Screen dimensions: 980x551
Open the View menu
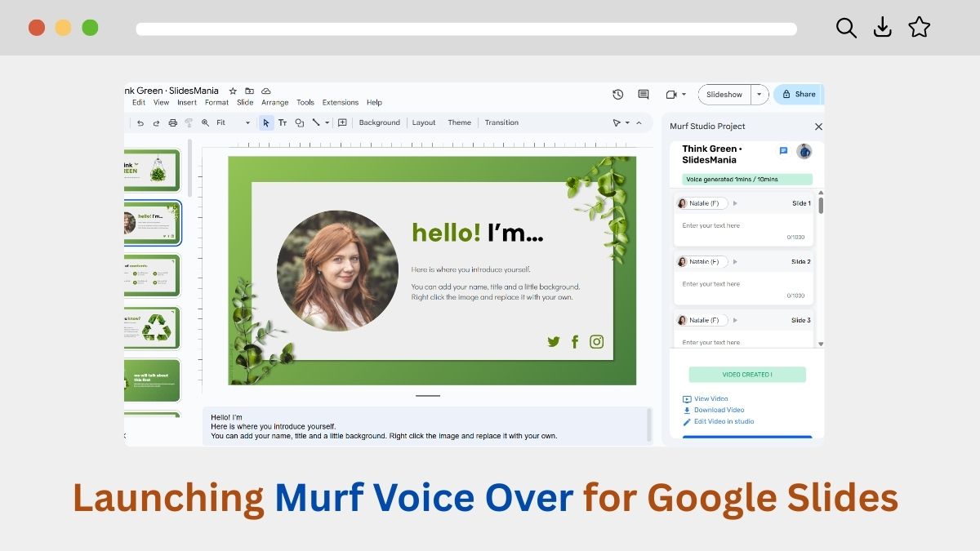(162, 103)
